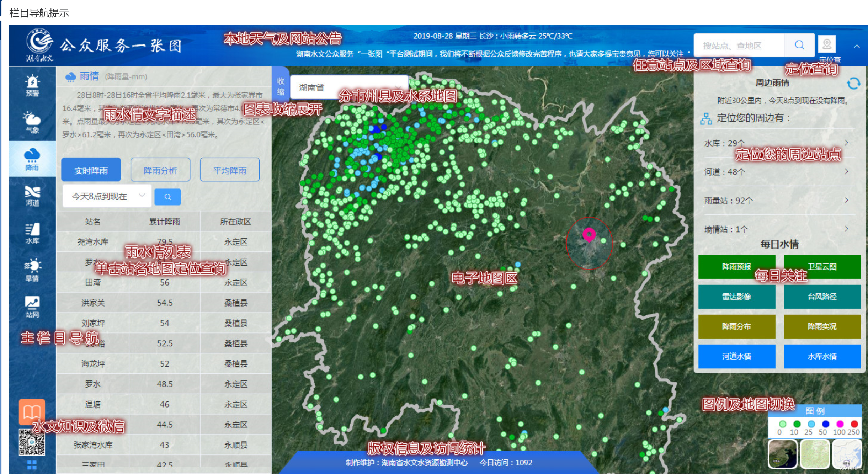868x474 pixels.
Task: Switch to the 平均降雨 tab
Action: [230, 170]
